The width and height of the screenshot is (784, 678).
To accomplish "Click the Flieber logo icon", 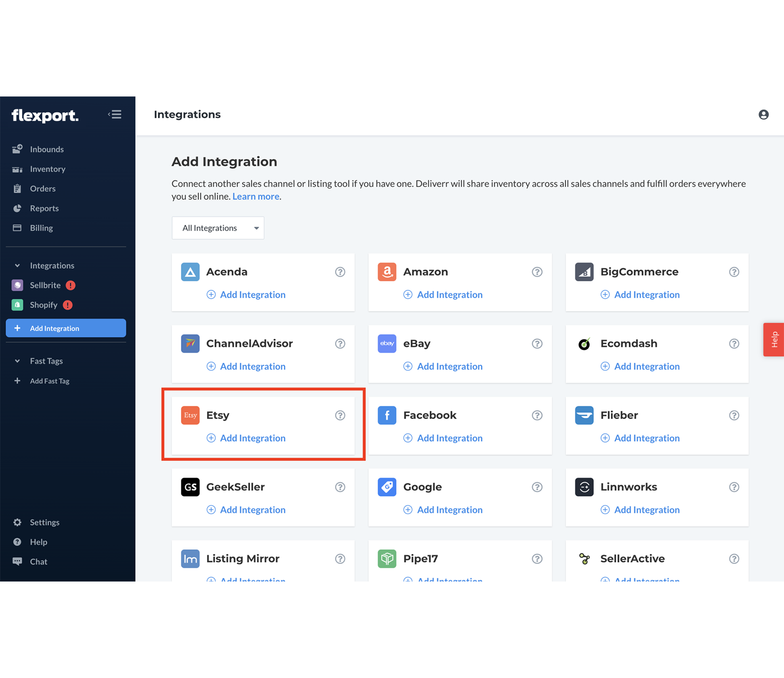I will point(584,415).
